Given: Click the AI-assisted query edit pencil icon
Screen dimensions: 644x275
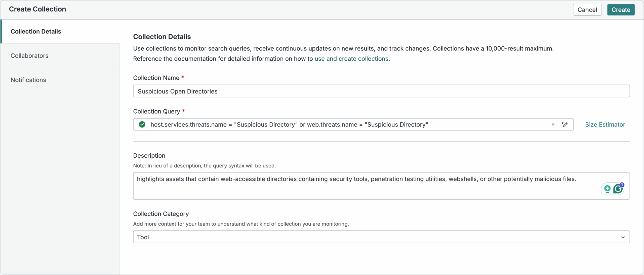Looking at the screenshot, I should pyautogui.click(x=565, y=124).
